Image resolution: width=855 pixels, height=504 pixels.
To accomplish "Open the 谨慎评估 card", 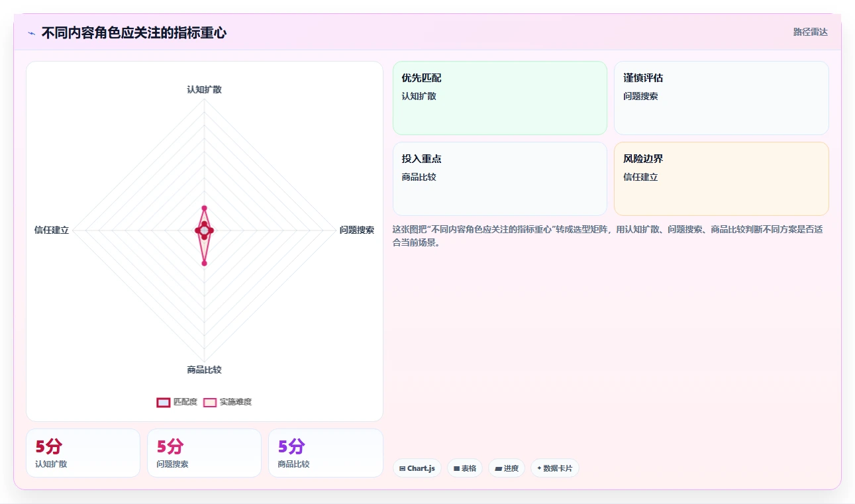I will point(721,98).
